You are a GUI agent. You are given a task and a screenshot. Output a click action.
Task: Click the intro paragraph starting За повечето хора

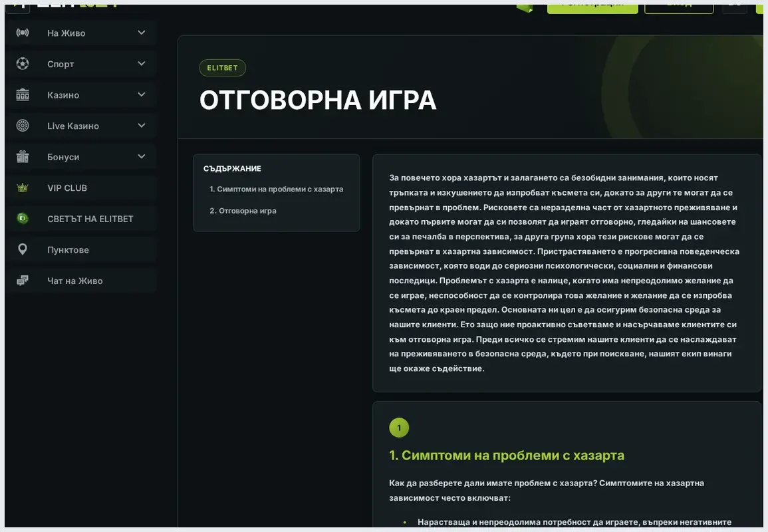565,273
